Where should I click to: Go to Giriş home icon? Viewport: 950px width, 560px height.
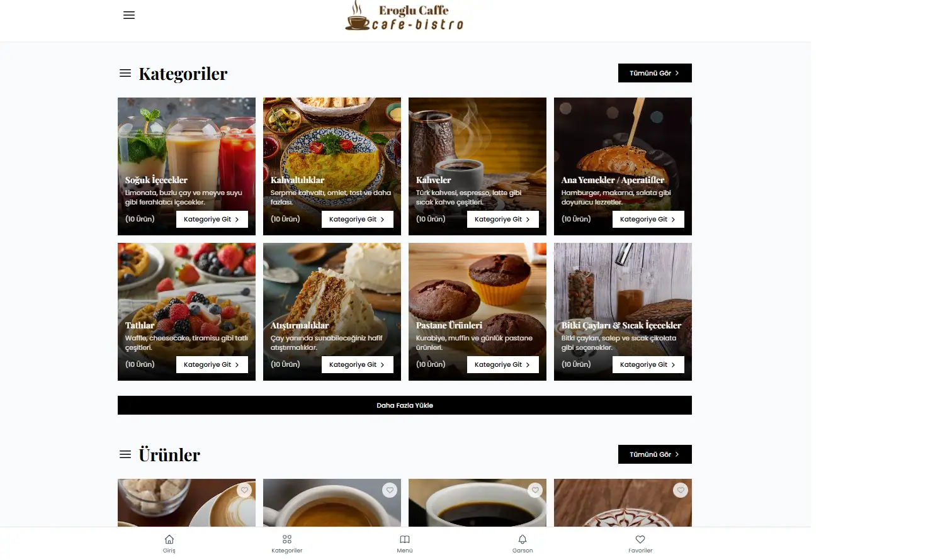(169, 544)
